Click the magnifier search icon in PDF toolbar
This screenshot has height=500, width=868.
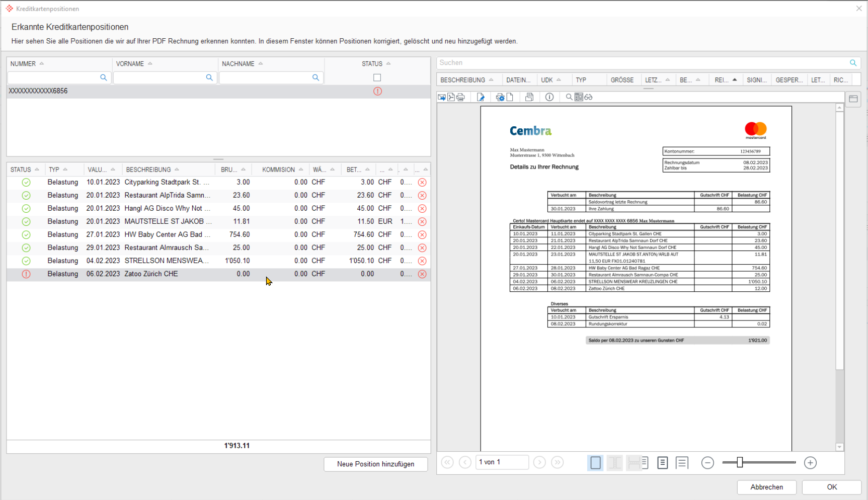pos(569,97)
